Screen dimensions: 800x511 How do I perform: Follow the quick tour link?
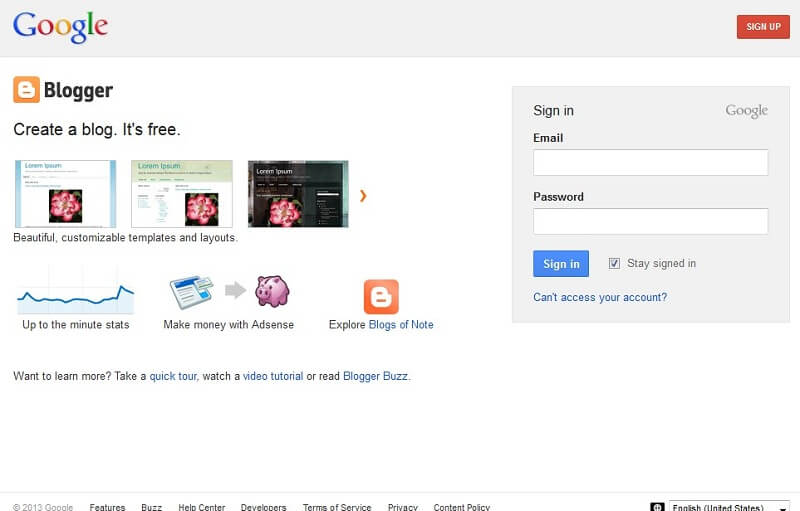pyautogui.click(x=173, y=376)
